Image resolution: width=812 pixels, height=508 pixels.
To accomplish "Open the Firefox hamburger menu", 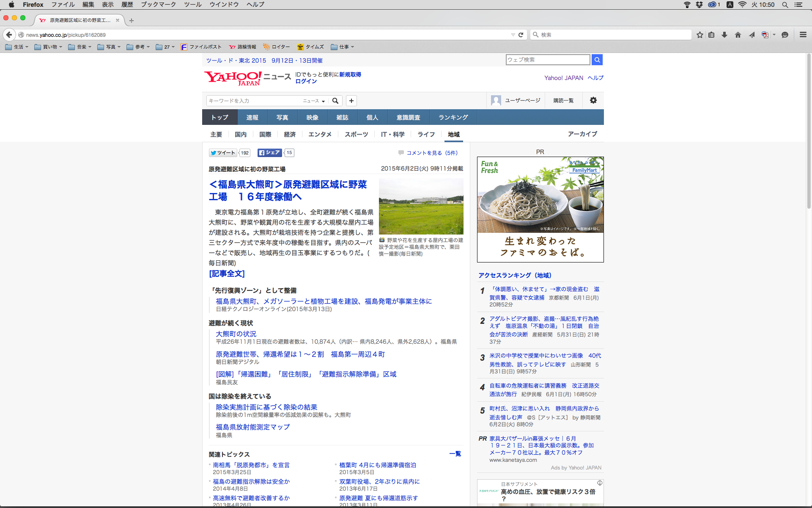I will click(x=803, y=35).
